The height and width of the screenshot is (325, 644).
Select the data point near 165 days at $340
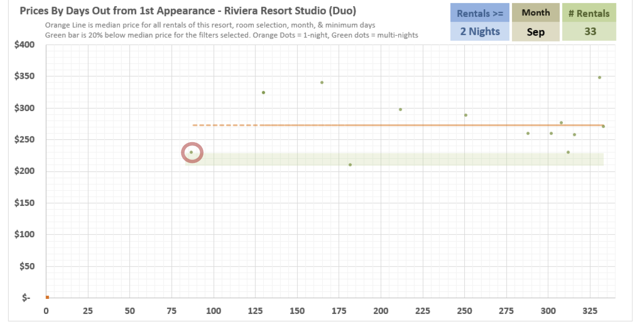[322, 82]
